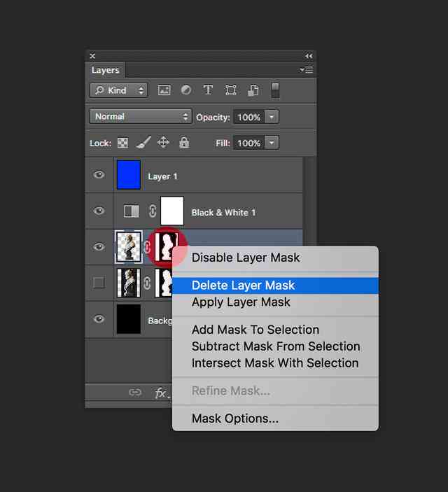The height and width of the screenshot is (492, 448).
Task: Collapse the panel with double-arrow icon
Action: pyautogui.click(x=309, y=56)
